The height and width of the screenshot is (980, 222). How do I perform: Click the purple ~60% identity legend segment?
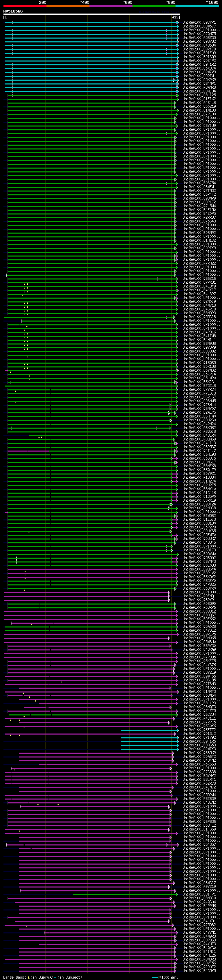click(111, 6)
